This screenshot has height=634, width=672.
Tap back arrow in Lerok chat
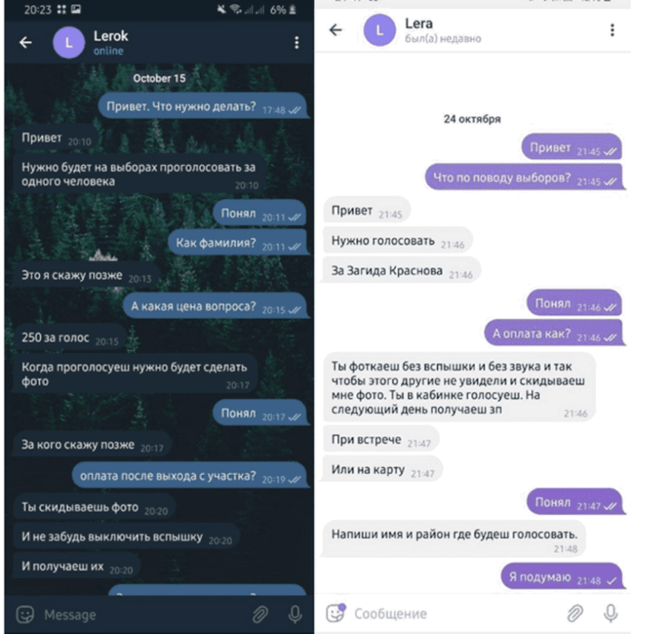click(26, 42)
